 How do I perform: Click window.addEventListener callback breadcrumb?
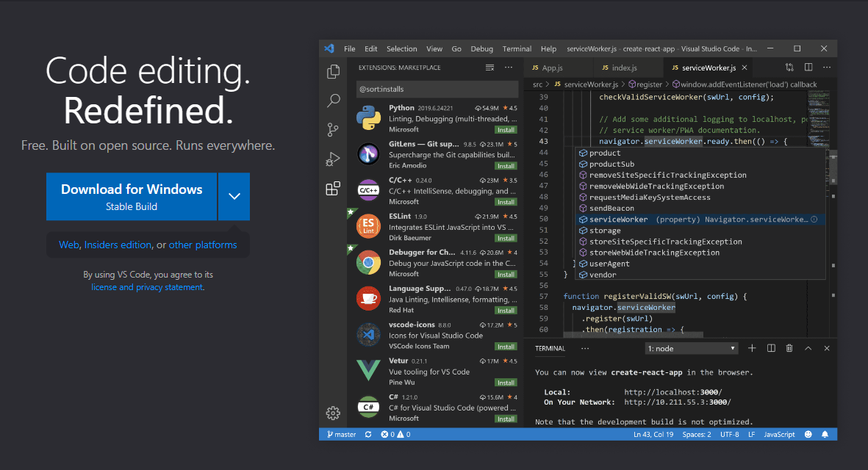pyautogui.click(x=745, y=84)
